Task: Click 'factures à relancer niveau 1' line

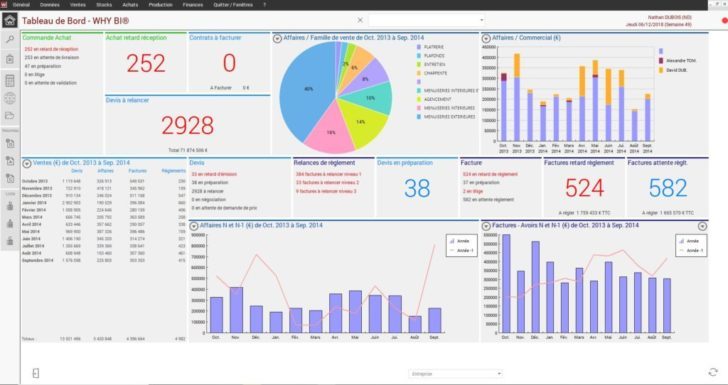Action: [x=328, y=174]
